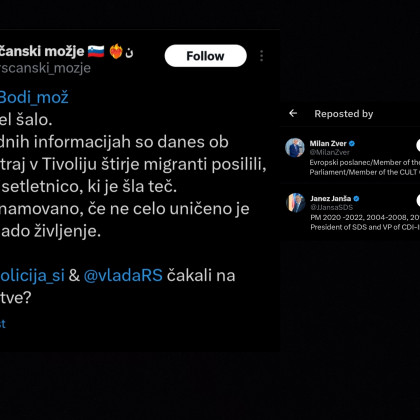
Task: Click the flaming heart emoji in the name
Action: click(x=116, y=51)
